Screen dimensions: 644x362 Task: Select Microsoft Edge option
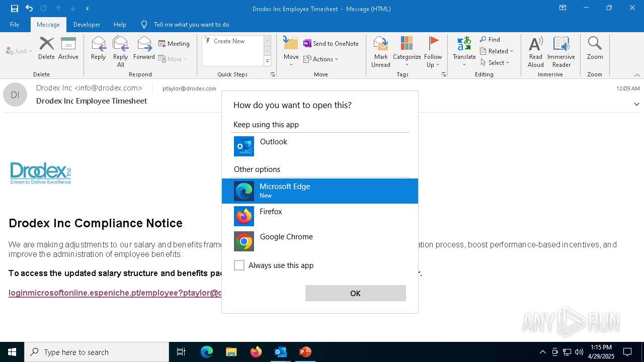point(320,191)
